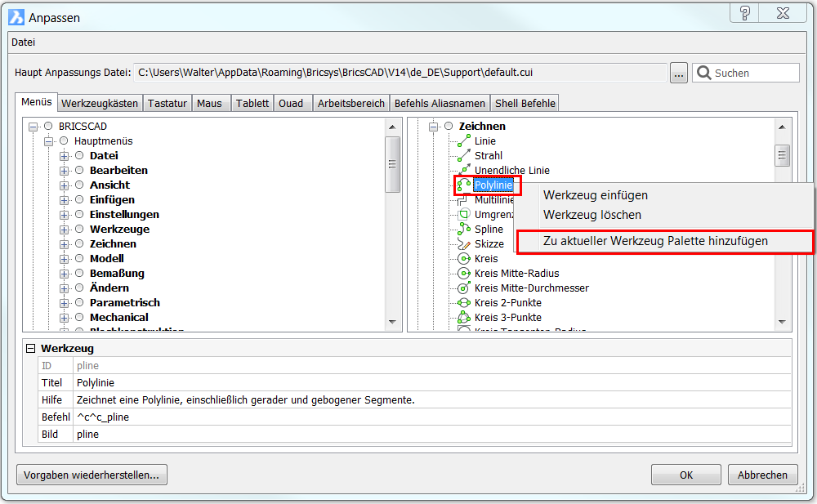Select the Ansicht radio circle
817x504 pixels.
click(79, 185)
